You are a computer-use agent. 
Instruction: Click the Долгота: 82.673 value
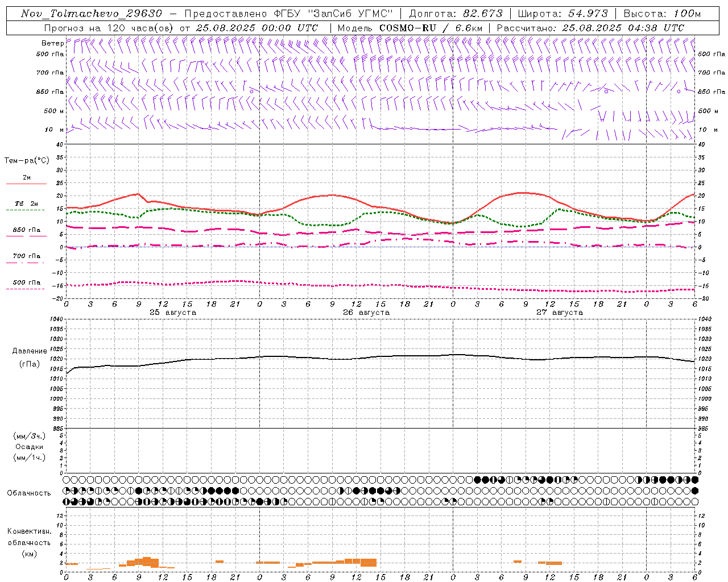coord(456,14)
